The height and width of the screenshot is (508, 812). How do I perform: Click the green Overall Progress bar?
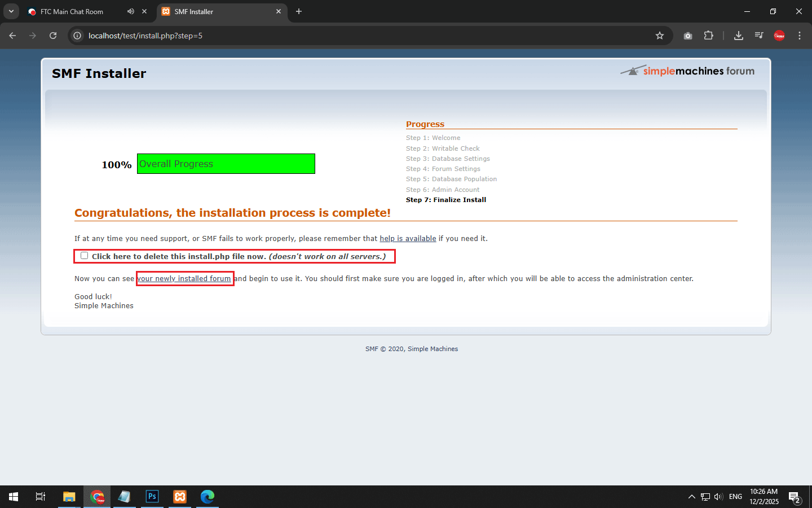226,164
